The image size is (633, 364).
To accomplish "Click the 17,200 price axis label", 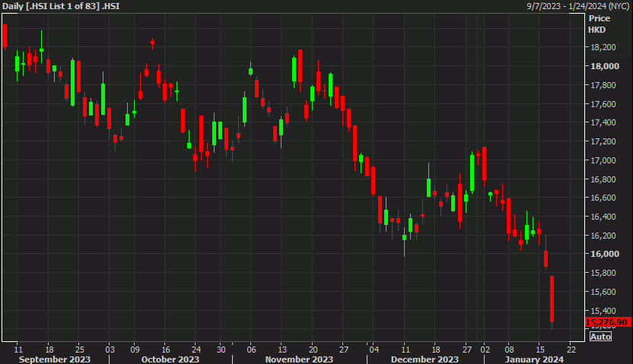I will coord(603,141).
